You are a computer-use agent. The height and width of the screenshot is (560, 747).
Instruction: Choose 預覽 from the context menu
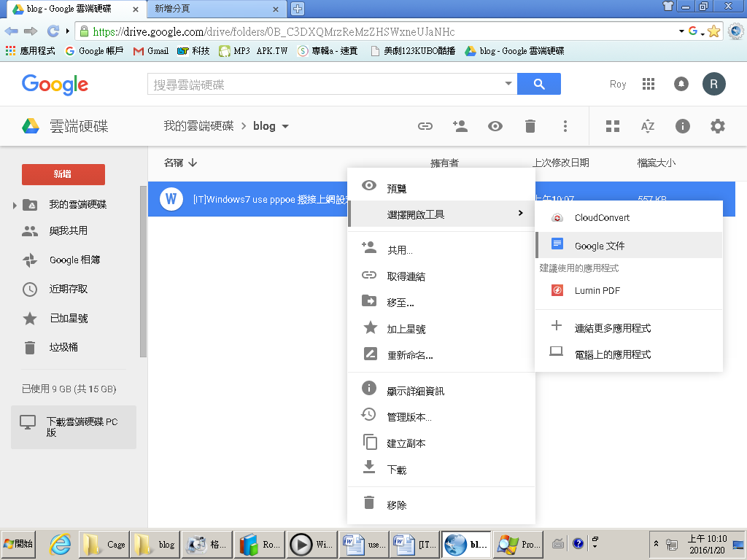point(441,189)
